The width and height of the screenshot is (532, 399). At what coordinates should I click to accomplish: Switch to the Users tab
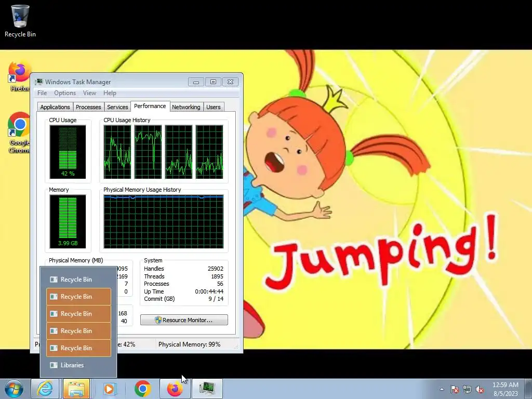[214, 107]
